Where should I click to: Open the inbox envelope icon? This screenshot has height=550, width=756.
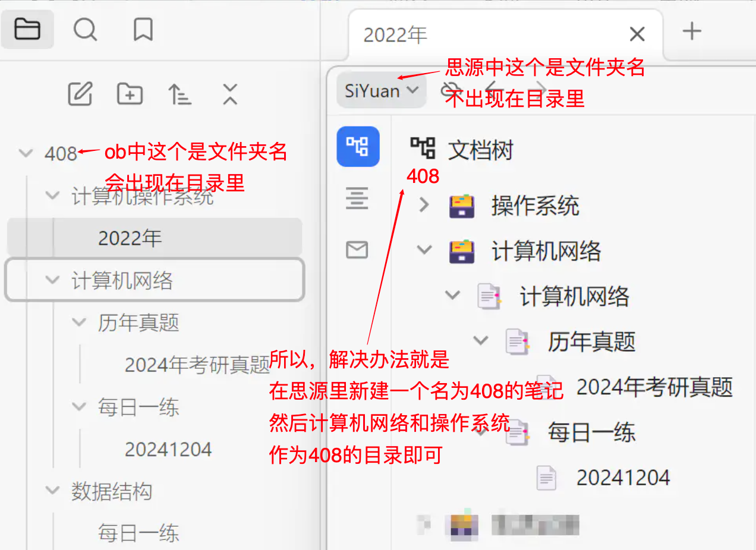(357, 250)
